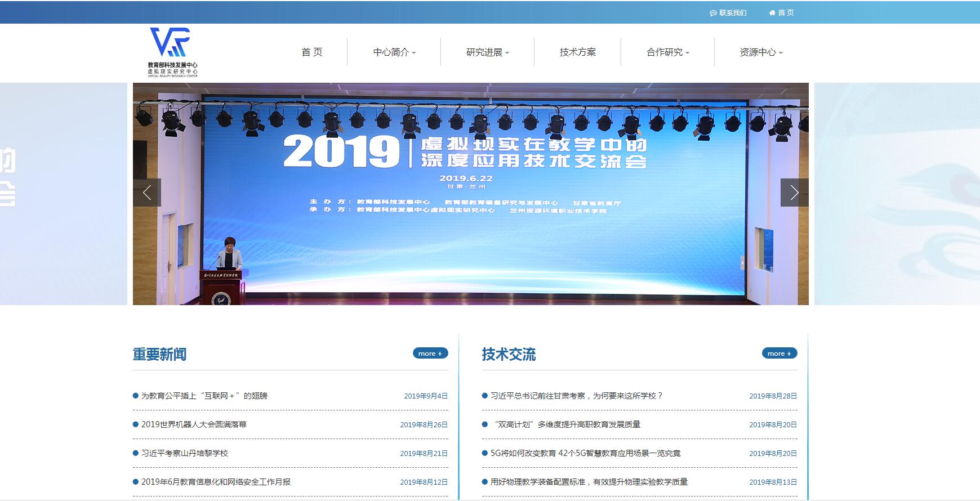
Task: Open the 合作研究 dropdown menu
Action: point(667,52)
